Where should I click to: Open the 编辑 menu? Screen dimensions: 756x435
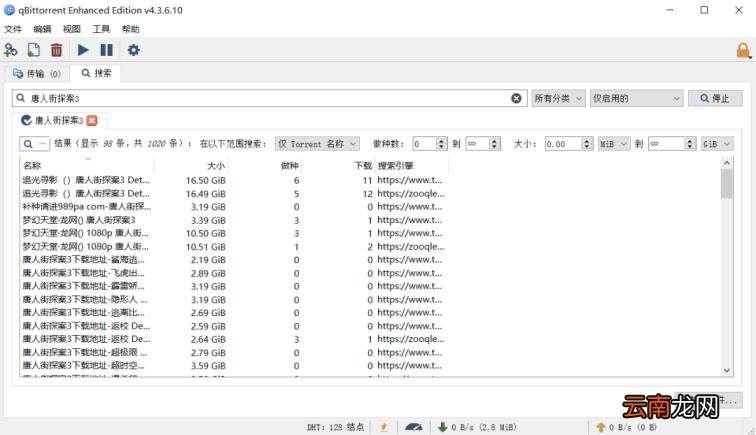point(42,29)
